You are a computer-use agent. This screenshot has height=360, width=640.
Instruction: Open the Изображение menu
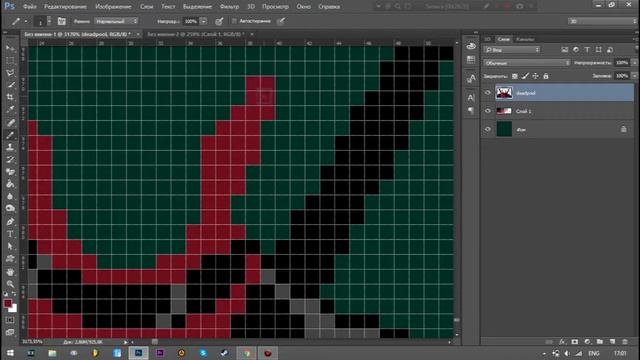[113, 7]
